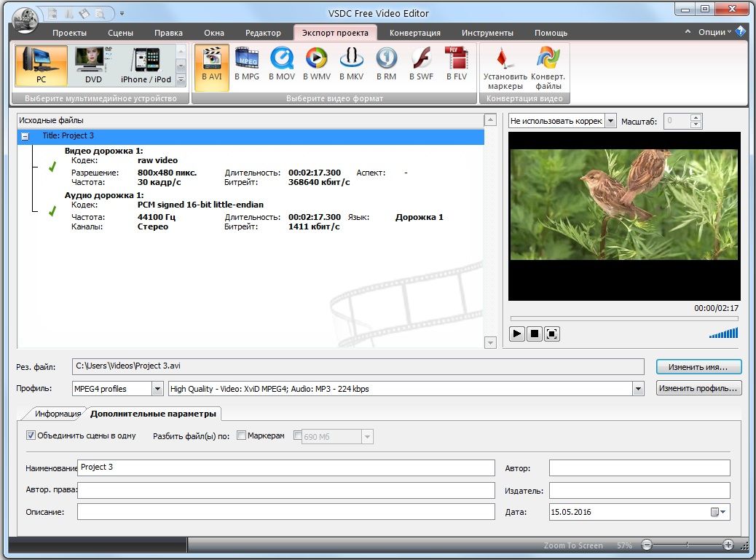Open the date picker for 15.05.2016
The height and width of the screenshot is (560, 756).
[718, 512]
